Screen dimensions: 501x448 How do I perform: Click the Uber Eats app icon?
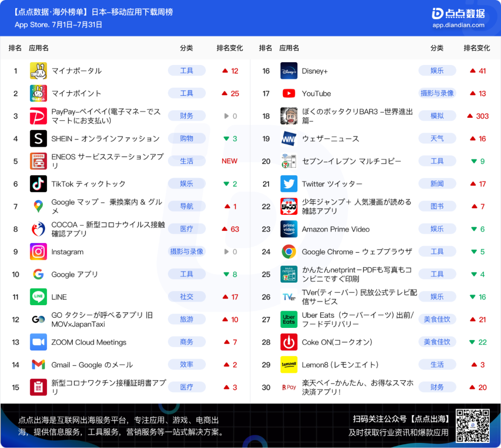(x=289, y=319)
